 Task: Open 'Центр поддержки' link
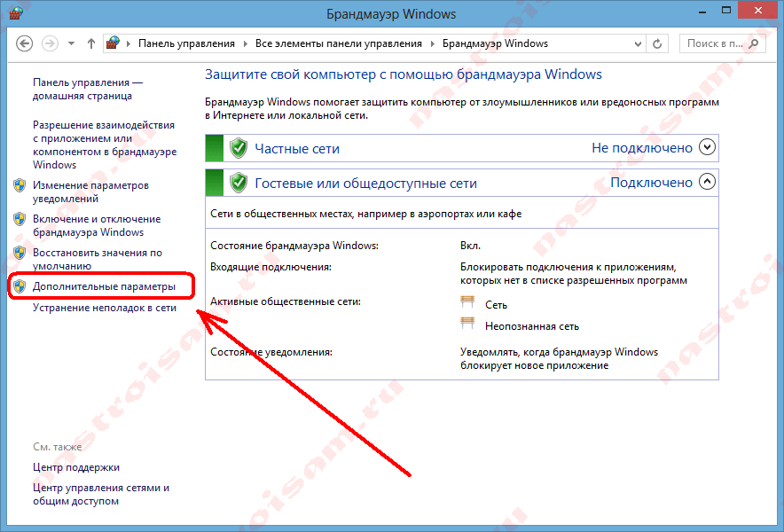click(x=76, y=467)
